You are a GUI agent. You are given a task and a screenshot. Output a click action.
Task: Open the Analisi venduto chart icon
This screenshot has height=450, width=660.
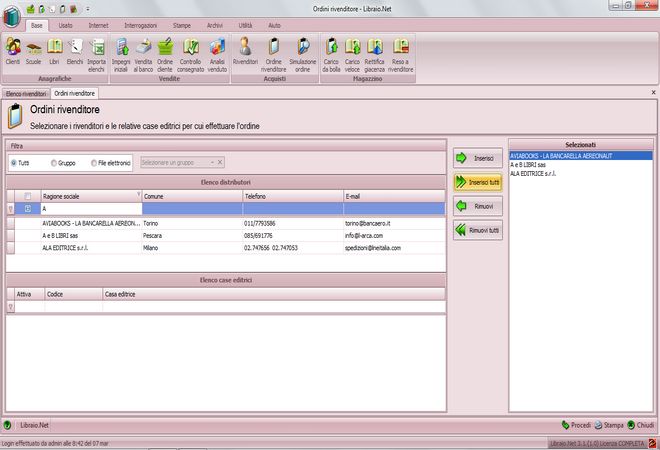click(217, 55)
